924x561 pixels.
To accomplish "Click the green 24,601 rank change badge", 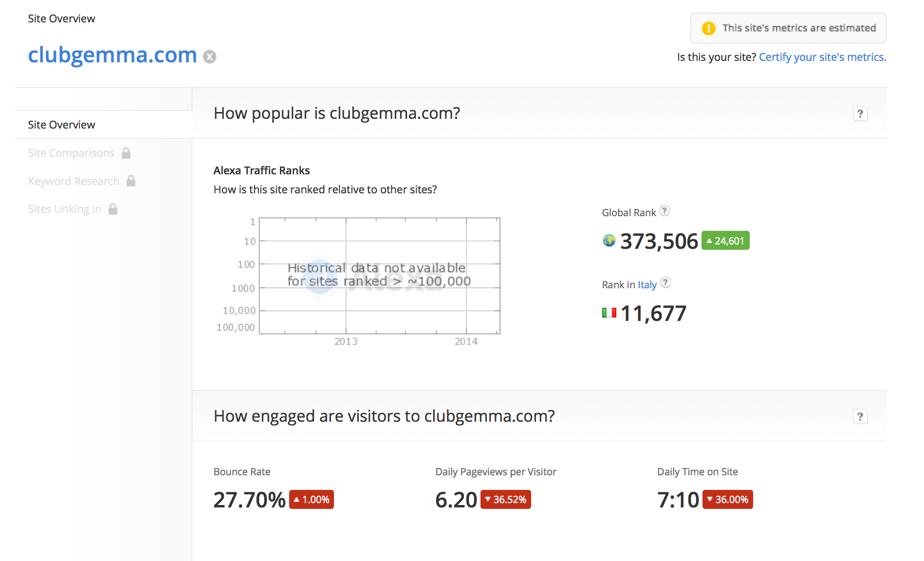I will [725, 241].
